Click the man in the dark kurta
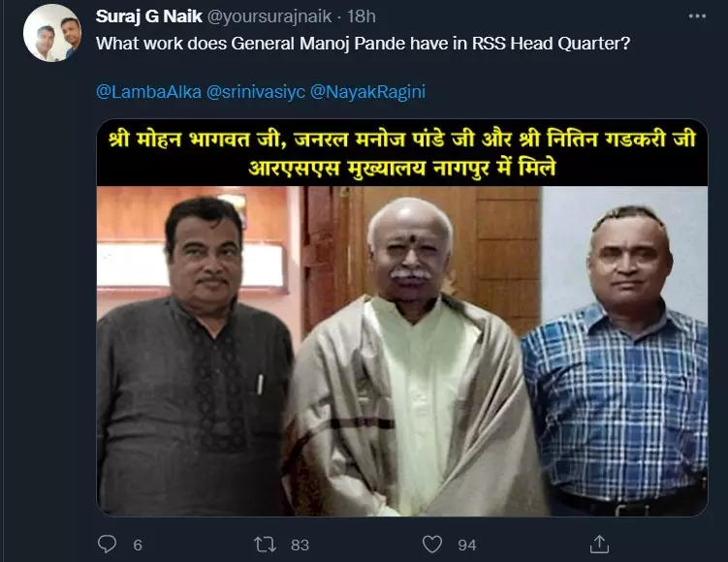 (195, 357)
